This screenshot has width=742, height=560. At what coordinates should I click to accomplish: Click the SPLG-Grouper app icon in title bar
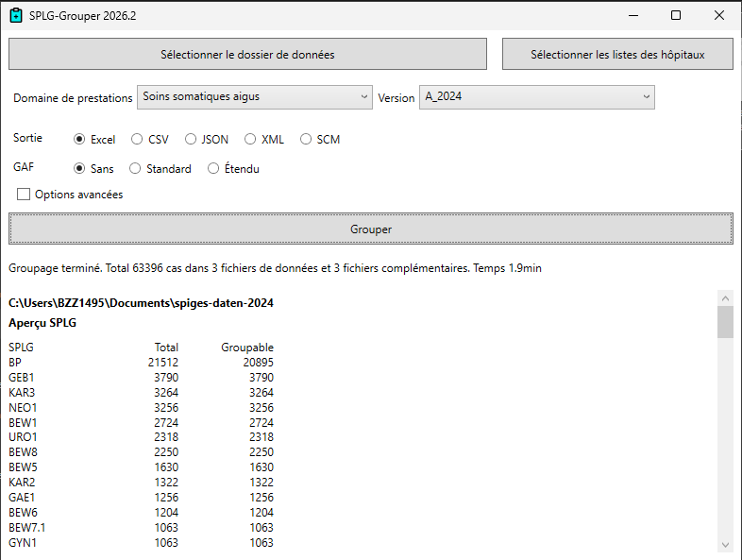[16, 16]
